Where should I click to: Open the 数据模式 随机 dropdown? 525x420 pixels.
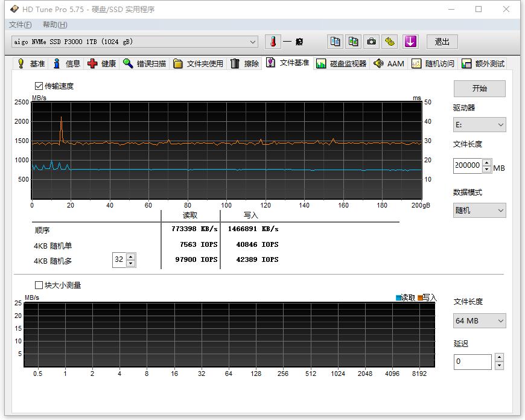pos(479,210)
